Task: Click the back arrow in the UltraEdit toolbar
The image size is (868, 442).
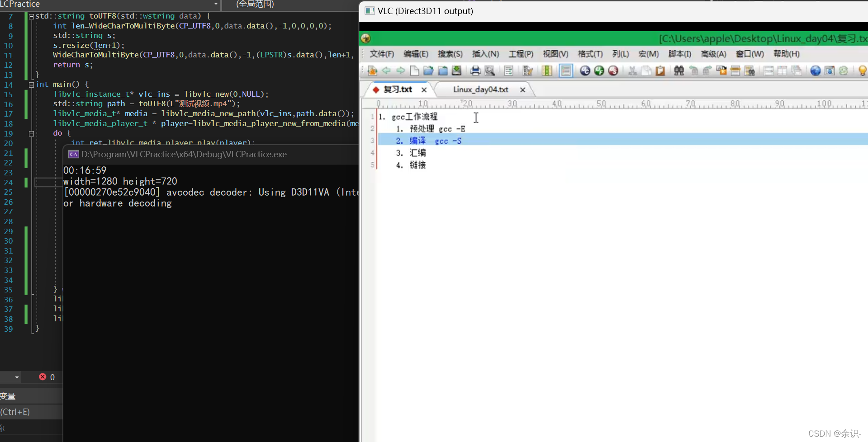Action: point(386,71)
